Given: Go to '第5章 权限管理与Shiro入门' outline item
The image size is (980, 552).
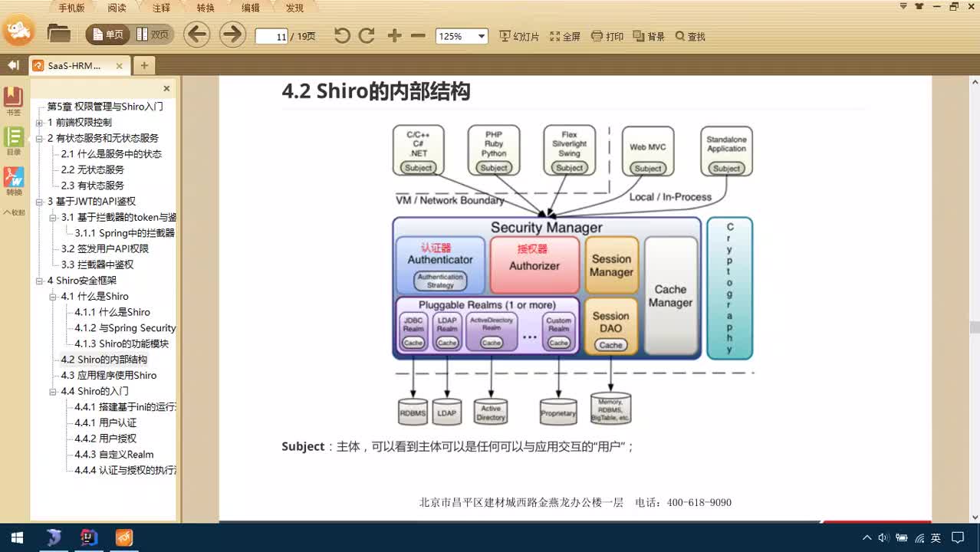Looking at the screenshot, I should [105, 107].
